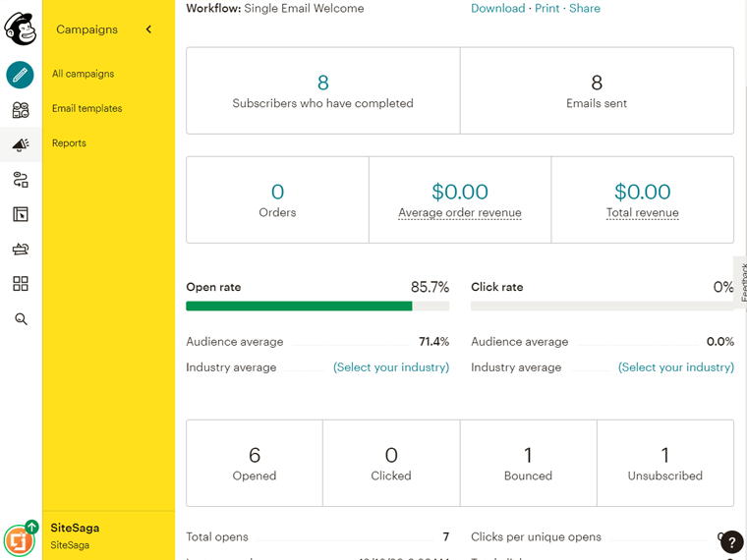
Task: Open the Audience icon in sidebar
Action: (21, 110)
